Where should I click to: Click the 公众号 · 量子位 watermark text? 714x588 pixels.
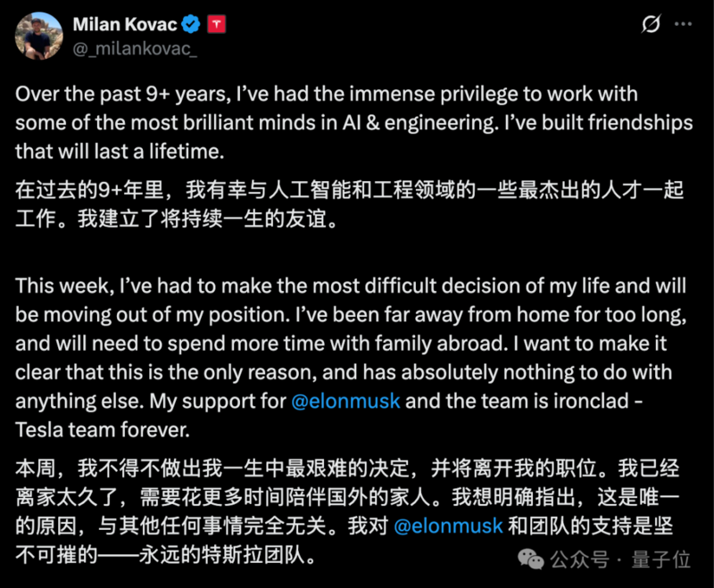point(620,559)
